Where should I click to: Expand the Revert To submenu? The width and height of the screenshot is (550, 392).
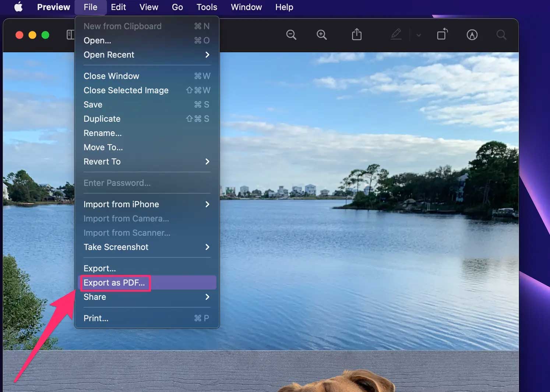click(x=147, y=162)
